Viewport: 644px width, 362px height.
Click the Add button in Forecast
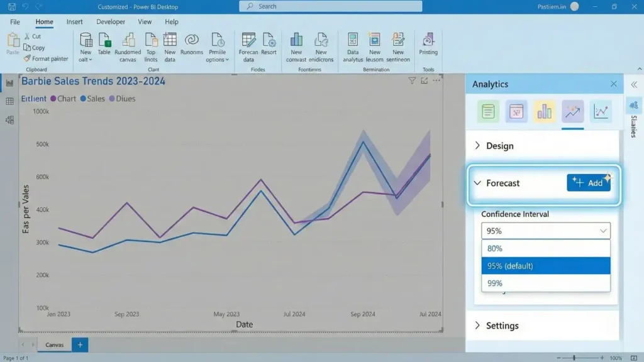click(x=589, y=182)
